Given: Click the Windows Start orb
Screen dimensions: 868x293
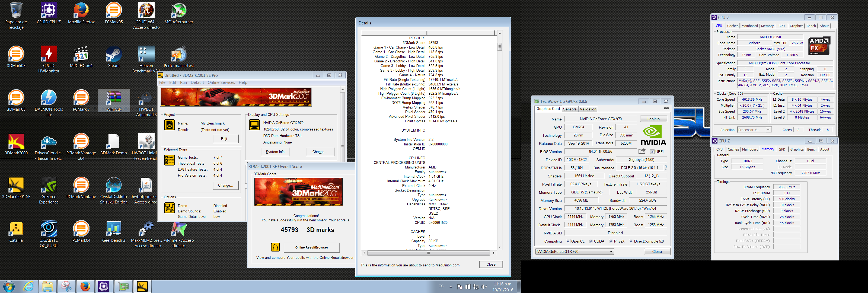Looking at the screenshot, I should (x=9, y=286).
